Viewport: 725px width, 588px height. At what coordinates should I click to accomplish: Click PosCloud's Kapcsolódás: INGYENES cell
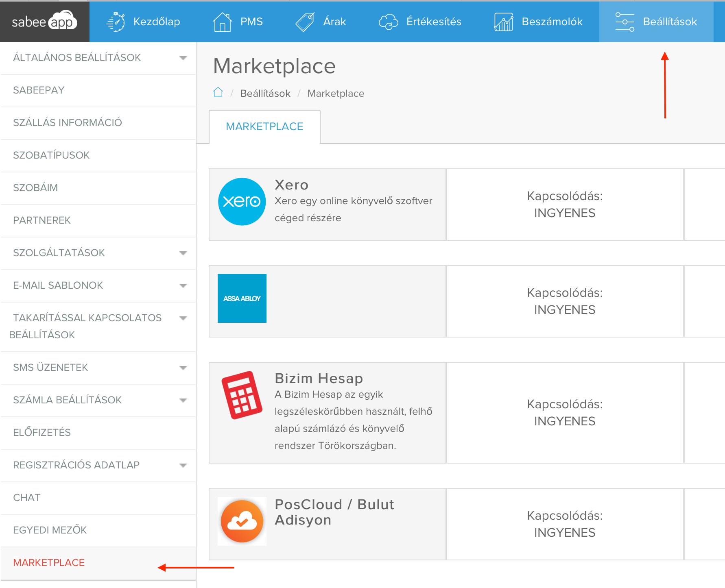[565, 524]
